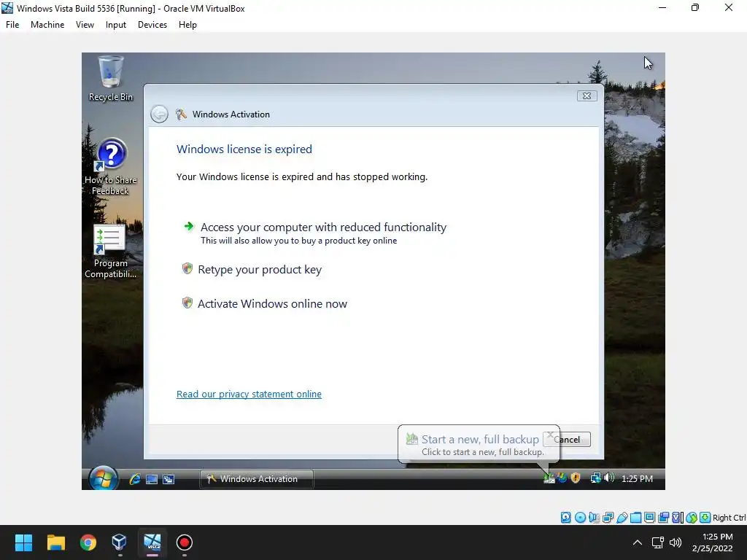The height and width of the screenshot is (560, 747).
Task: Click VirtualBox recording indicator icon
Action: click(663, 518)
